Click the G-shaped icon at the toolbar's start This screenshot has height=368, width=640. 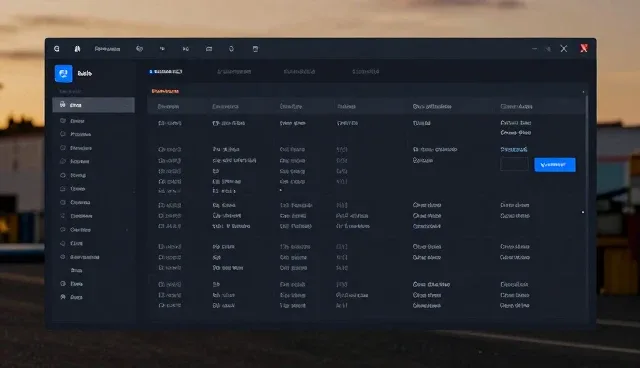click(57, 49)
